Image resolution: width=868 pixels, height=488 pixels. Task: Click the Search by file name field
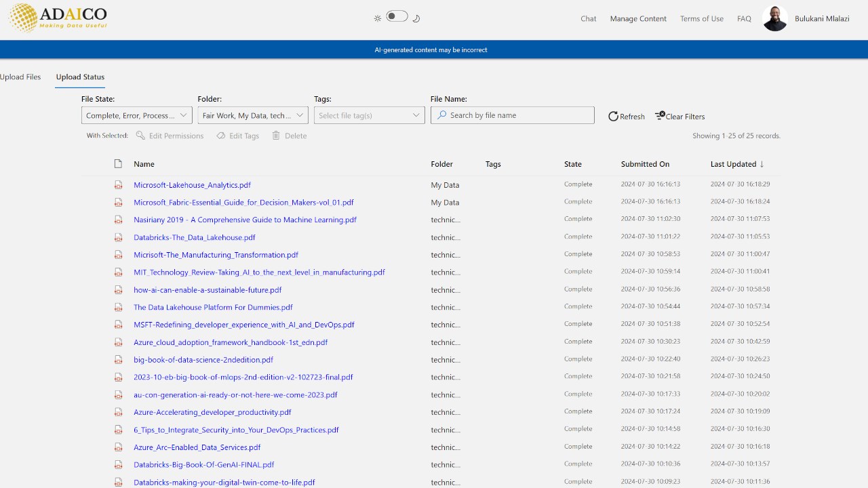pos(513,115)
